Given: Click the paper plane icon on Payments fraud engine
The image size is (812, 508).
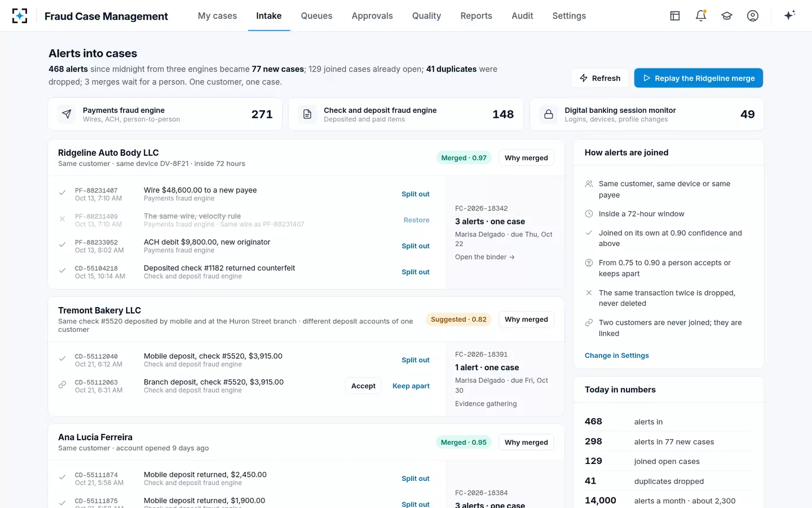Looking at the screenshot, I should (x=67, y=114).
